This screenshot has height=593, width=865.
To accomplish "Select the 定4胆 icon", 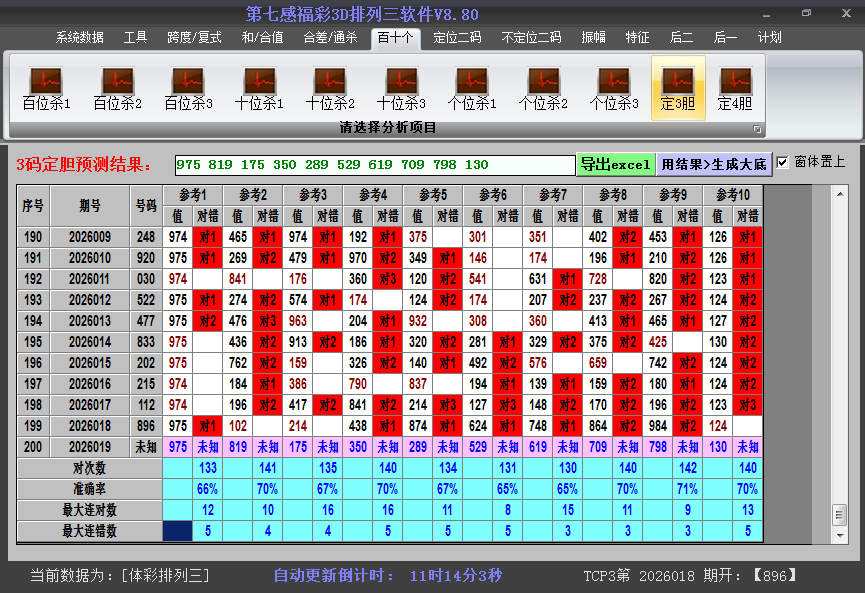I will [x=735, y=88].
